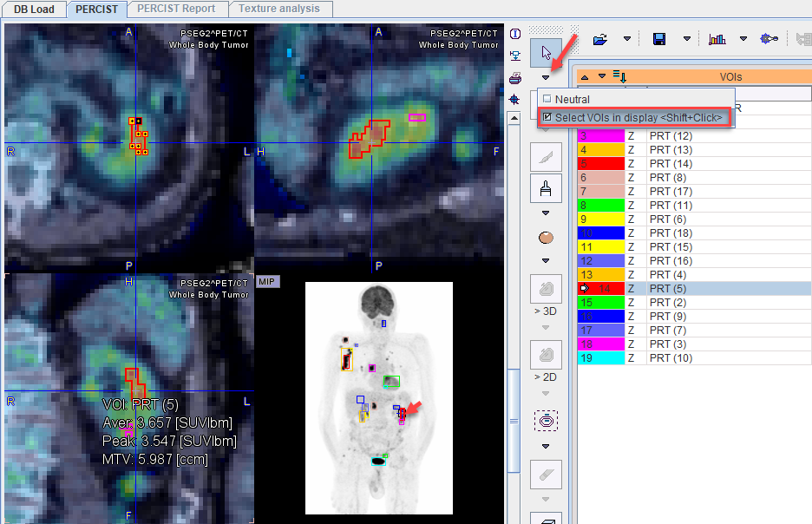Click the open folder load icon
Screen dimensions: 812x524
(x=600, y=39)
